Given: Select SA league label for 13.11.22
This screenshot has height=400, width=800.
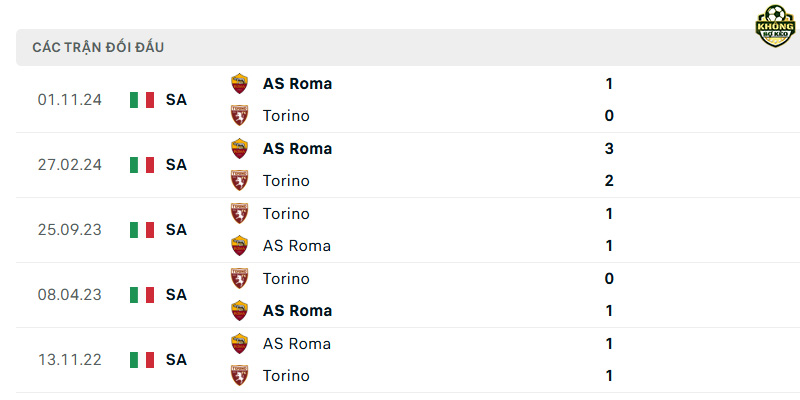Looking at the screenshot, I should point(176,360).
